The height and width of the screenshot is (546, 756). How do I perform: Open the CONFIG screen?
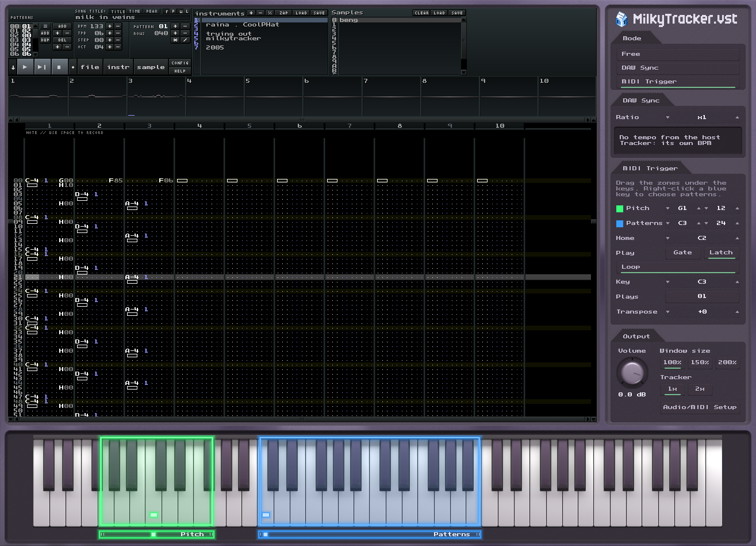pyautogui.click(x=180, y=63)
